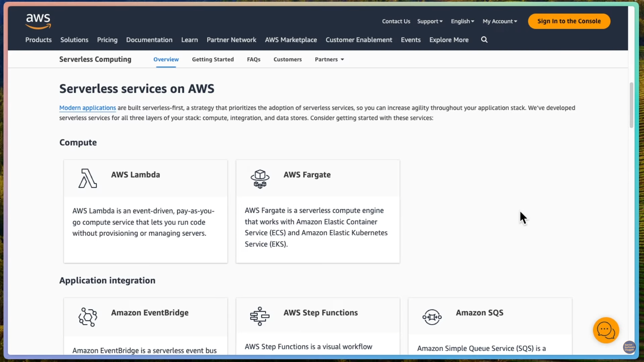Click Sign In to the Console button
This screenshot has width=644, height=362.
pyautogui.click(x=569, y=21)
